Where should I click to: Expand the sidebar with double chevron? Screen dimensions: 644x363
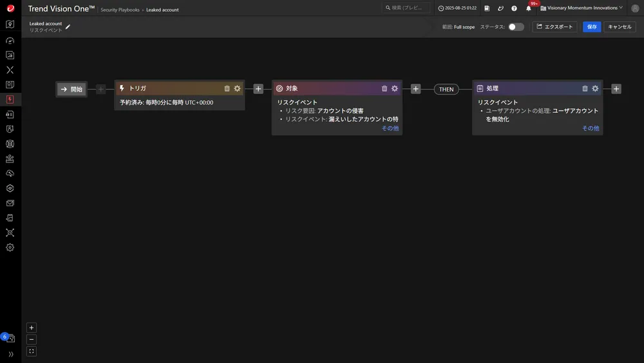[11, 354]
